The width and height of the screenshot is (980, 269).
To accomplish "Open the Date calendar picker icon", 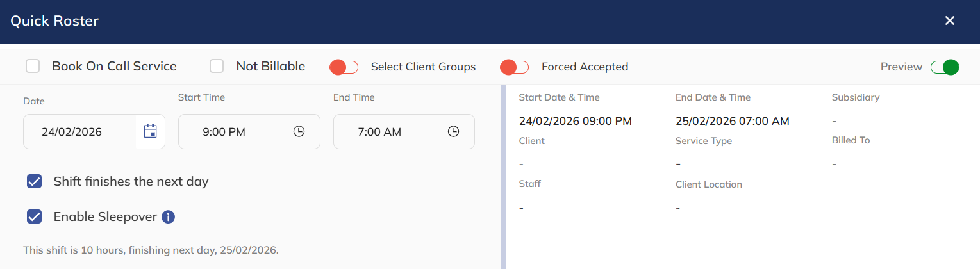I will 151,132.
